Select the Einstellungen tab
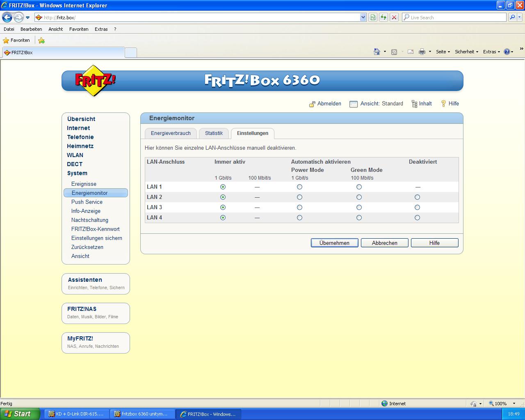 (253, 133)
